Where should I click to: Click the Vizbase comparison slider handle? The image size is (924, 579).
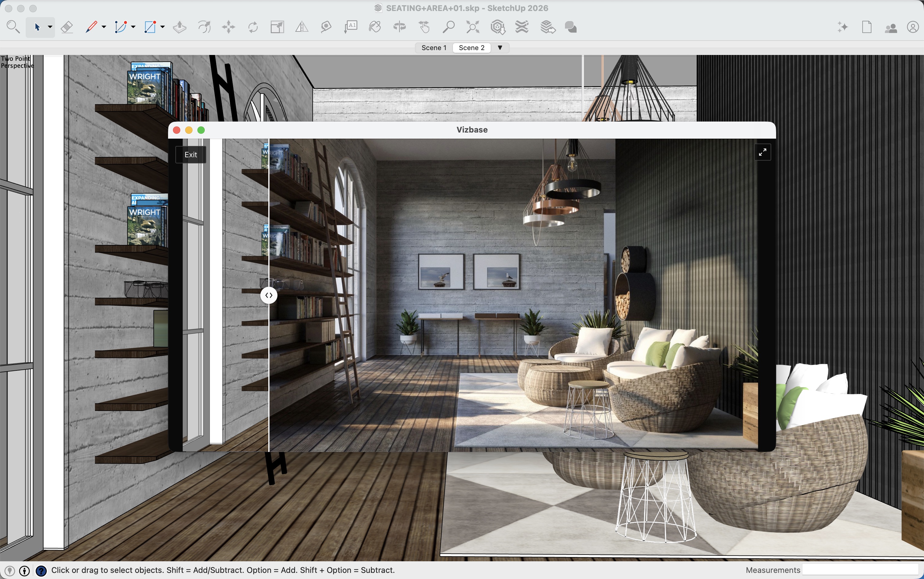click(x=269, y=295)
